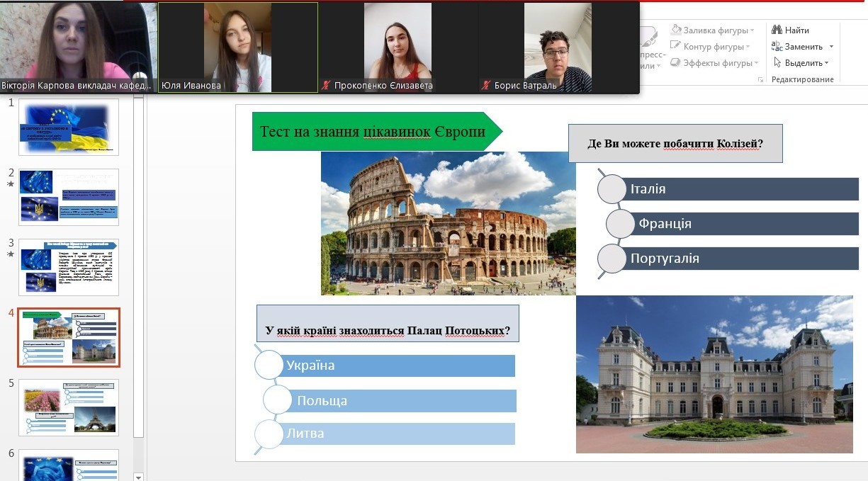868x481 pixels.
Task: Click Юля Иванова's video tile
Action: click(238, 47)
